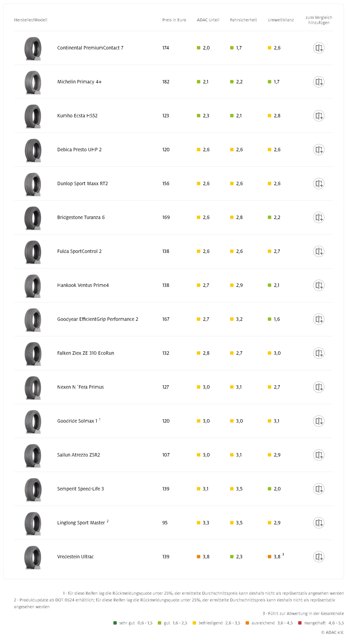The image size is (357, 644).
Task: Add Dunlop Sport Maxx RT2 to comparison
Action: coord(319,184)
